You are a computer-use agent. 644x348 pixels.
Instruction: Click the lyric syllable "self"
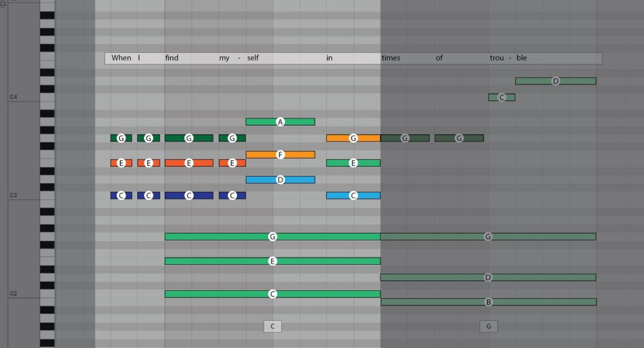coord(253,58)
